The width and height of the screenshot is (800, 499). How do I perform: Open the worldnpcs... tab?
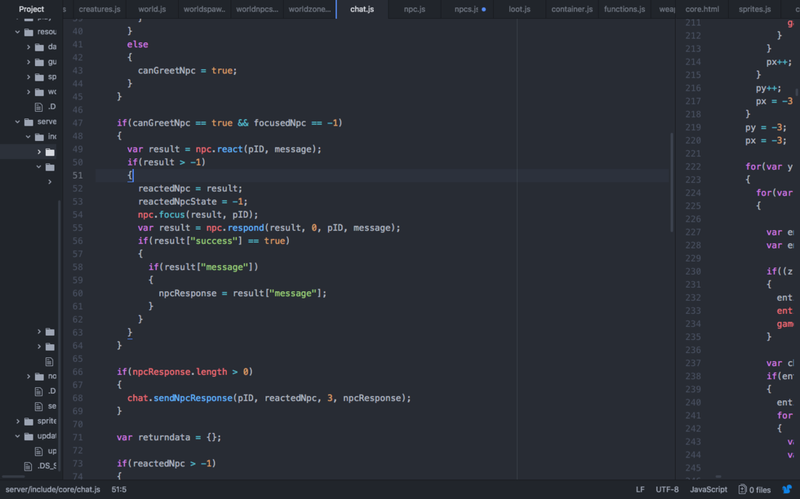click(x=257, y=9)
